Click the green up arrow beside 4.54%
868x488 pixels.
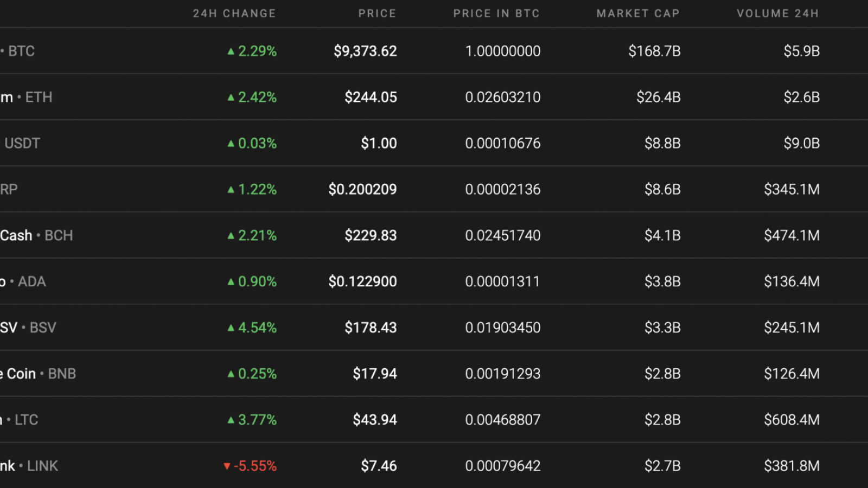pos(231,328)
